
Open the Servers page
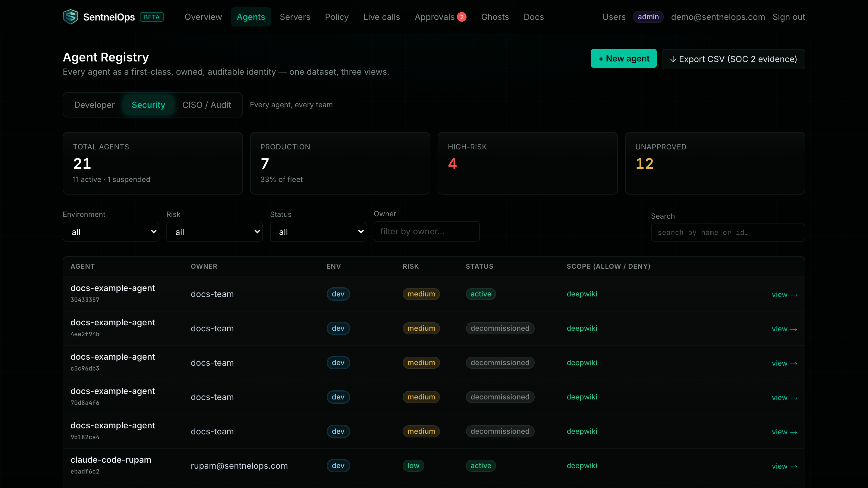295,17
